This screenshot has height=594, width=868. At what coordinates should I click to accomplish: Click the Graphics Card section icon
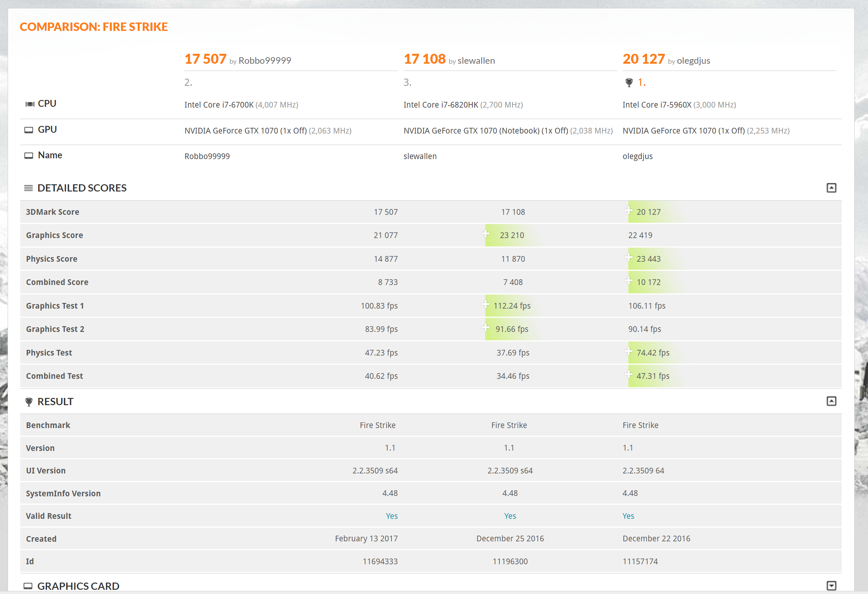28,586
